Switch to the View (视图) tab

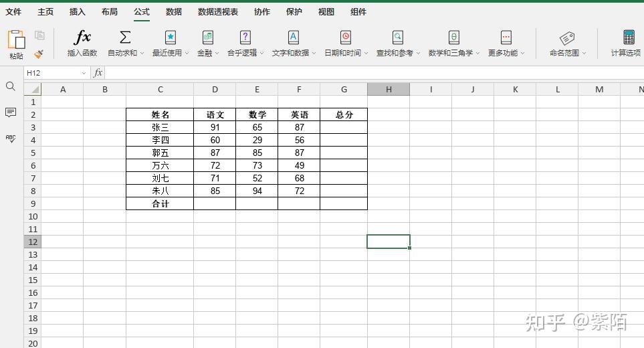(x=326, y=12)
